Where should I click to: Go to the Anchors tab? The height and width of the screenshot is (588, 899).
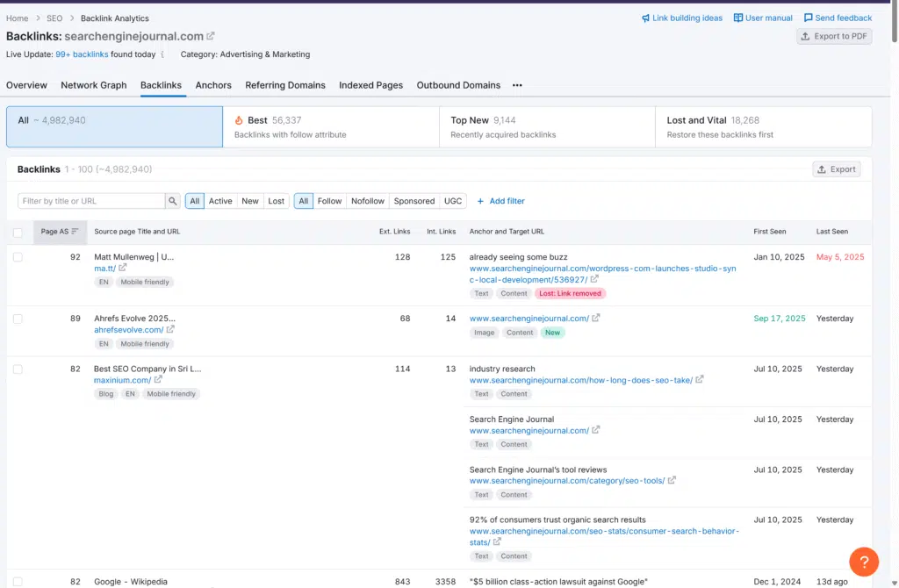tap(213, 85)
